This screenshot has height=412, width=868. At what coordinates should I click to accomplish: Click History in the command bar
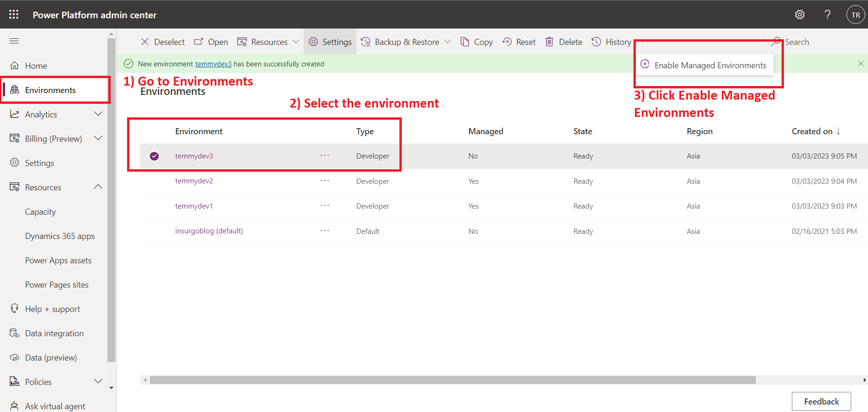pyautogui.click(x=612, y=42)
